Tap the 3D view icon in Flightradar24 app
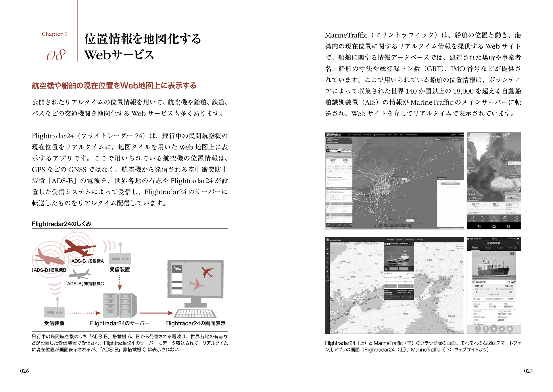553x392 pixels. pos(472,218)
